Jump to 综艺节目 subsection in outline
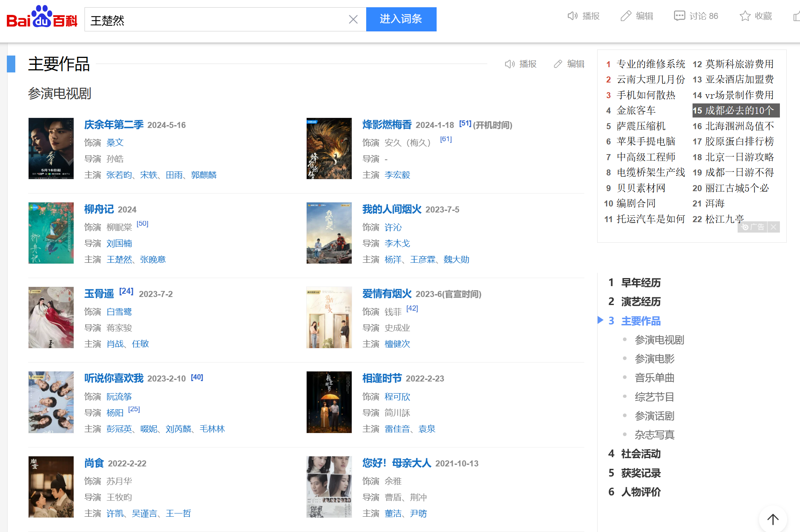The image size is (800, 532). 655,397
